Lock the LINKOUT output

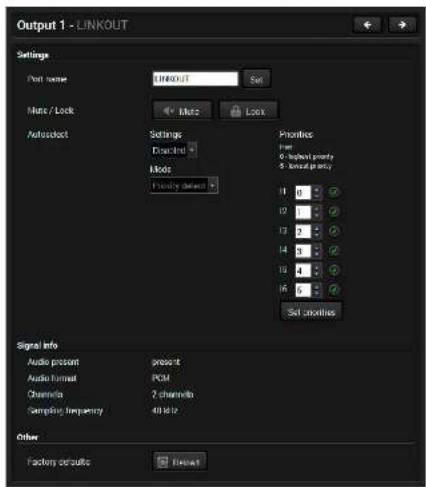click(248, 111)
